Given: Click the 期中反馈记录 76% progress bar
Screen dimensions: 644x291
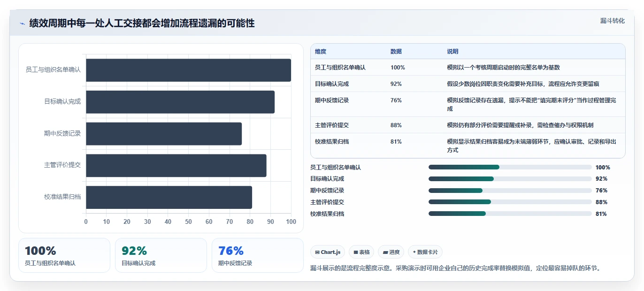Looking at the screenshot, I should point(510,191).
